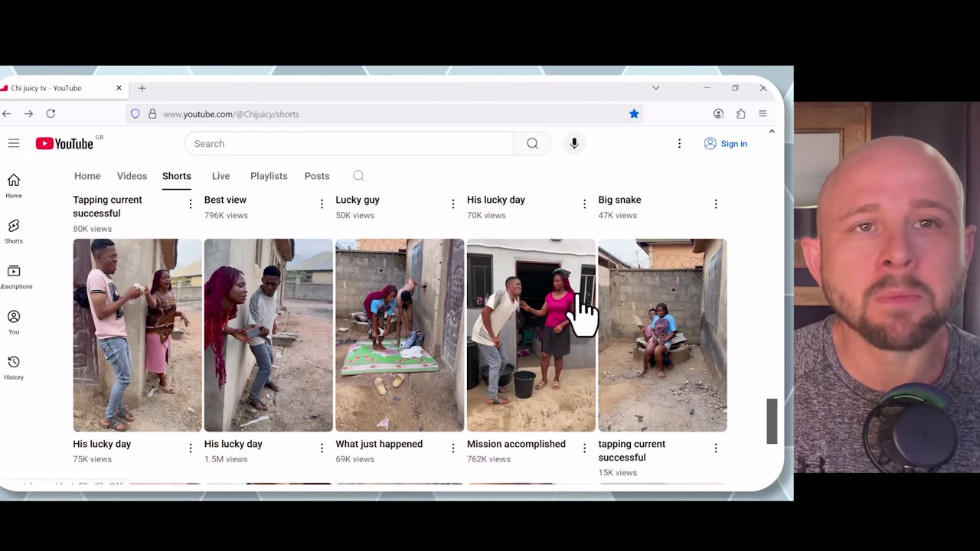Open the browser application menu
Screen dimensions: 980x551
point(763,114)
